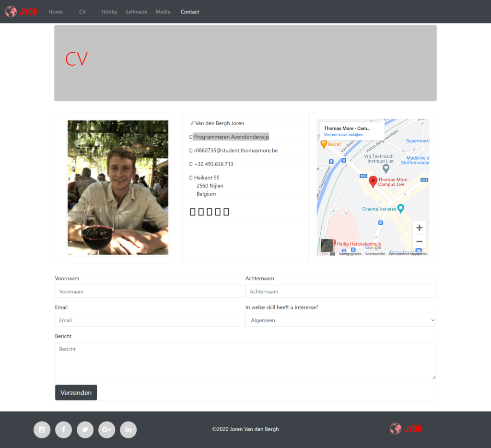Click the Barraf restaurant marker on map
This screenshot has width=491, height=448.
click(324, 144)
